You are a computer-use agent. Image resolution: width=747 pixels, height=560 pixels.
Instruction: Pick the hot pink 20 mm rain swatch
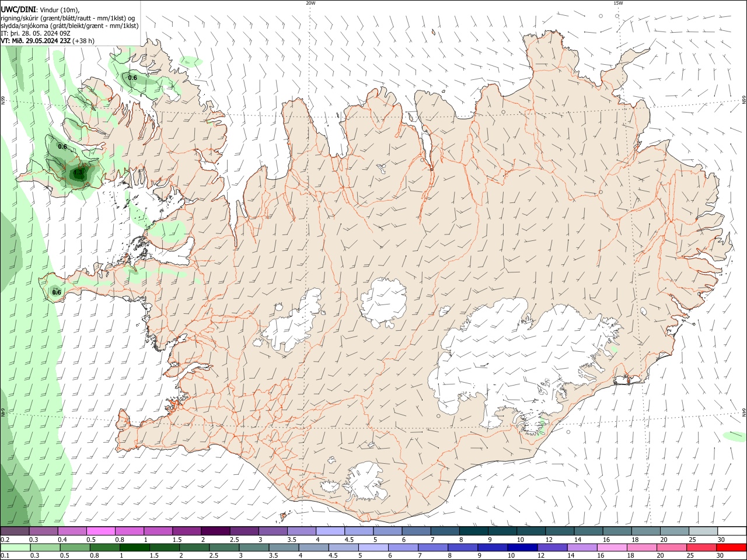(672, 548)
